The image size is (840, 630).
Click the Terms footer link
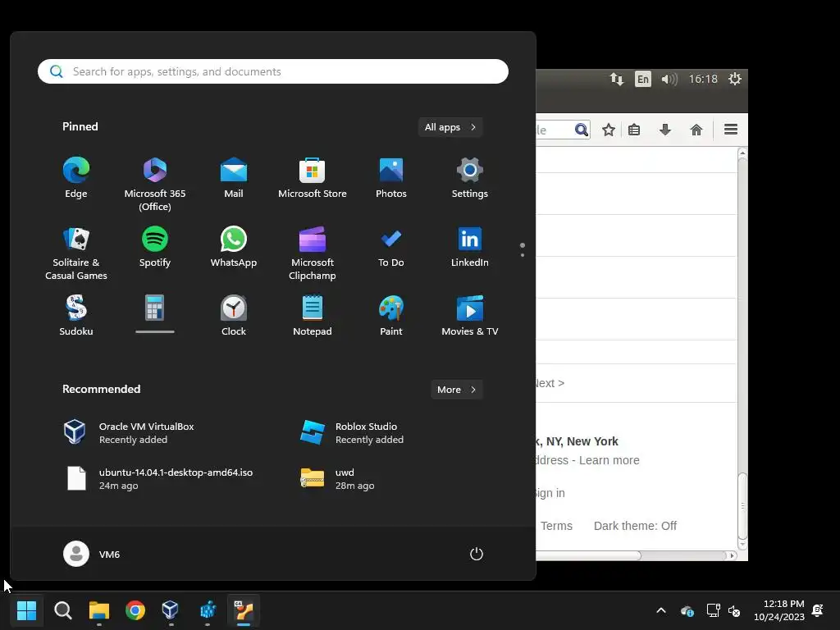click(556, 526)
